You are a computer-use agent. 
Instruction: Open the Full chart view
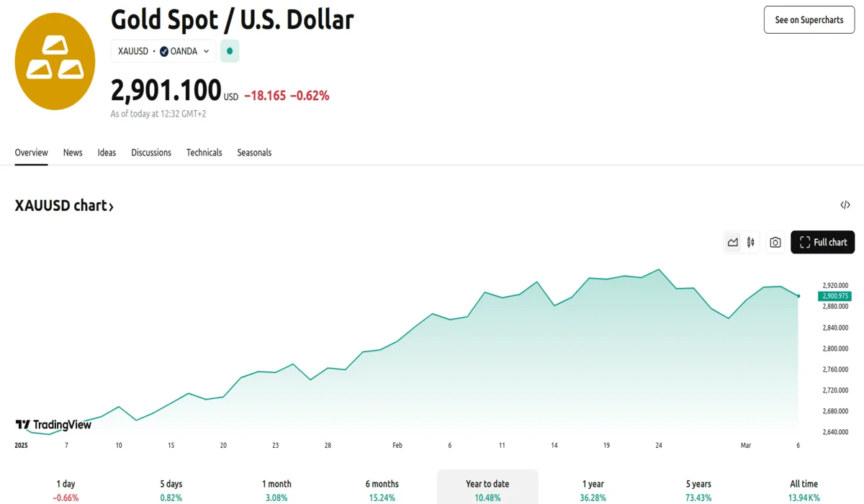coord(822,243)
